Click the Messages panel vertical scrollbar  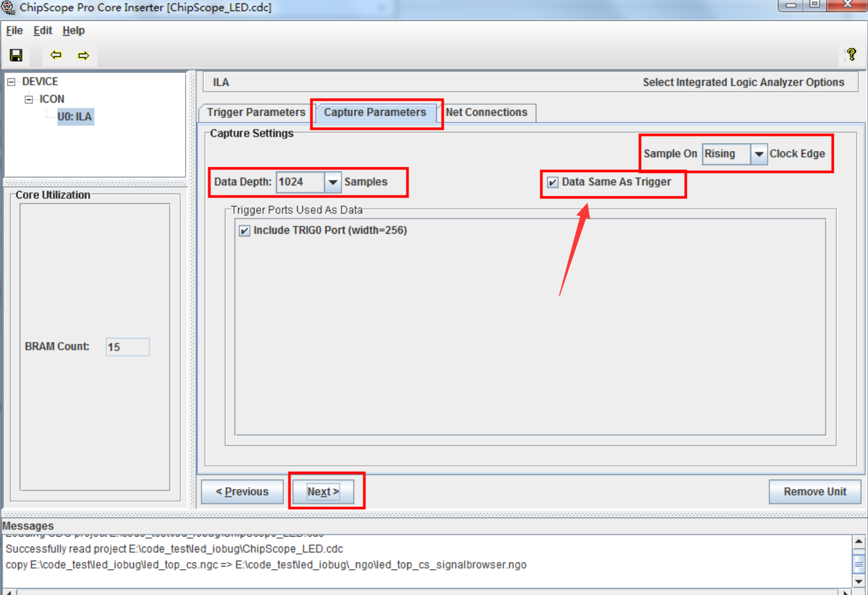point(859,561)
